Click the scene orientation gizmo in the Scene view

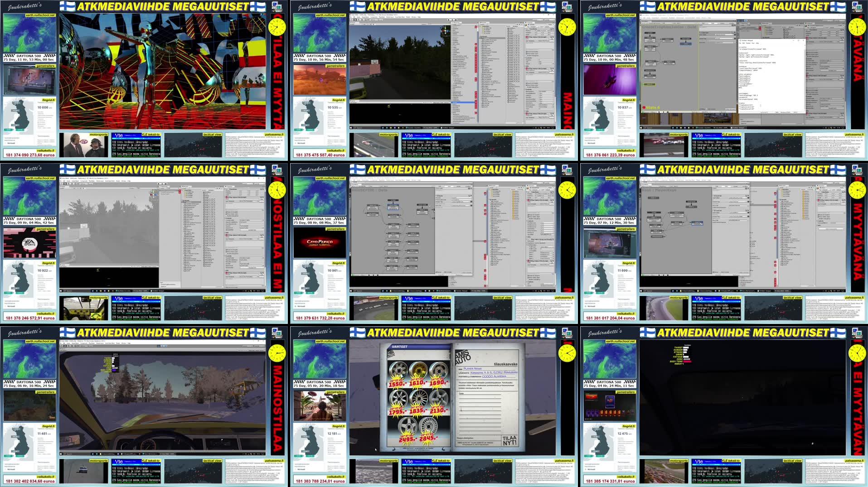[445, 30]
